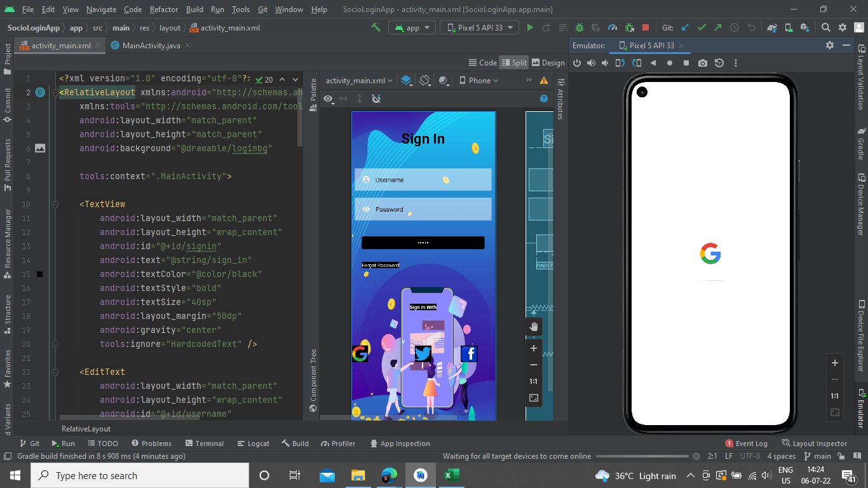The height and width of the screenshot is (488, 868).
Task: Click the black color swatch in gutter
Action: (39, 274)
